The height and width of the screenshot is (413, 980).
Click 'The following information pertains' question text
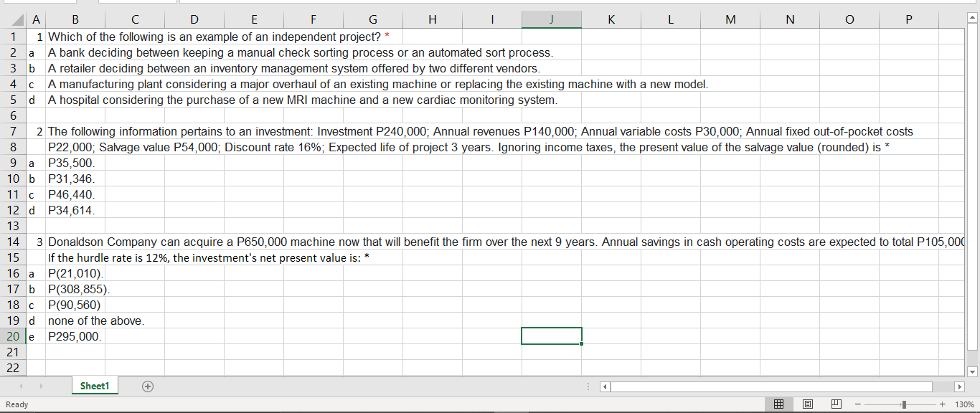480,131
